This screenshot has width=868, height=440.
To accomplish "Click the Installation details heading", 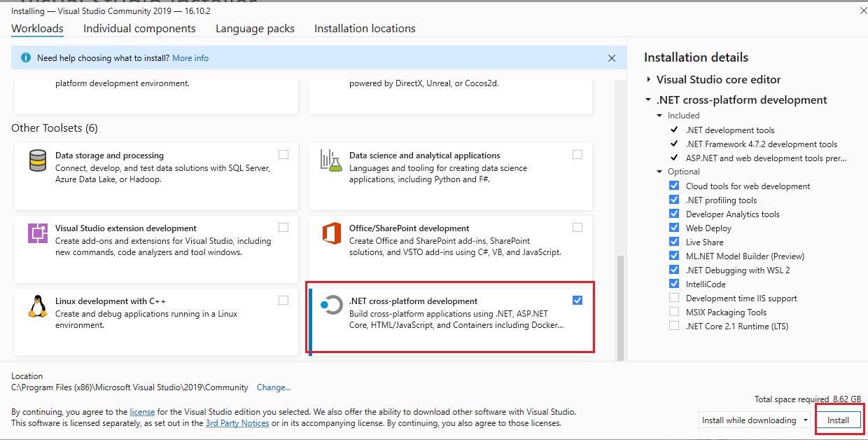I will point(696,57).
